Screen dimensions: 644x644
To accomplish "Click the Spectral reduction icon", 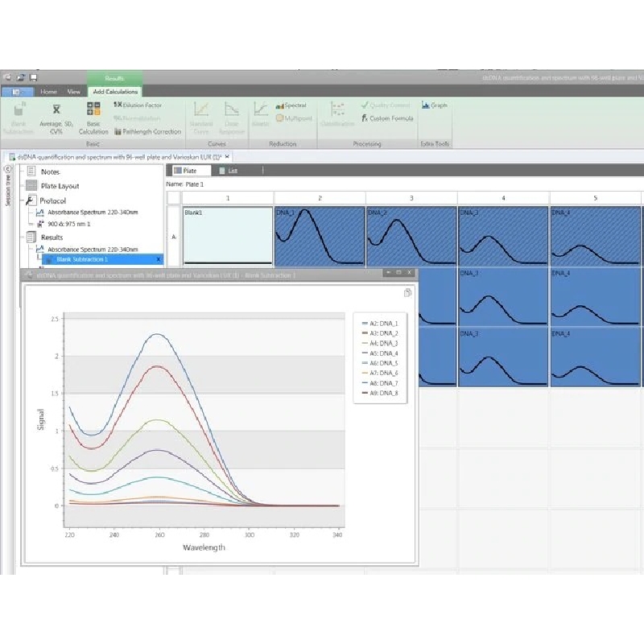I will click(291, 105).
